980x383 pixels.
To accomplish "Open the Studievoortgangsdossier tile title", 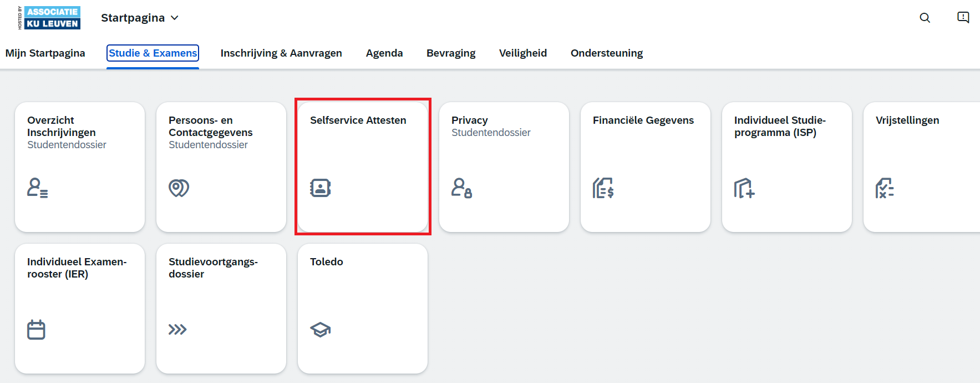I will coord(214,268).
